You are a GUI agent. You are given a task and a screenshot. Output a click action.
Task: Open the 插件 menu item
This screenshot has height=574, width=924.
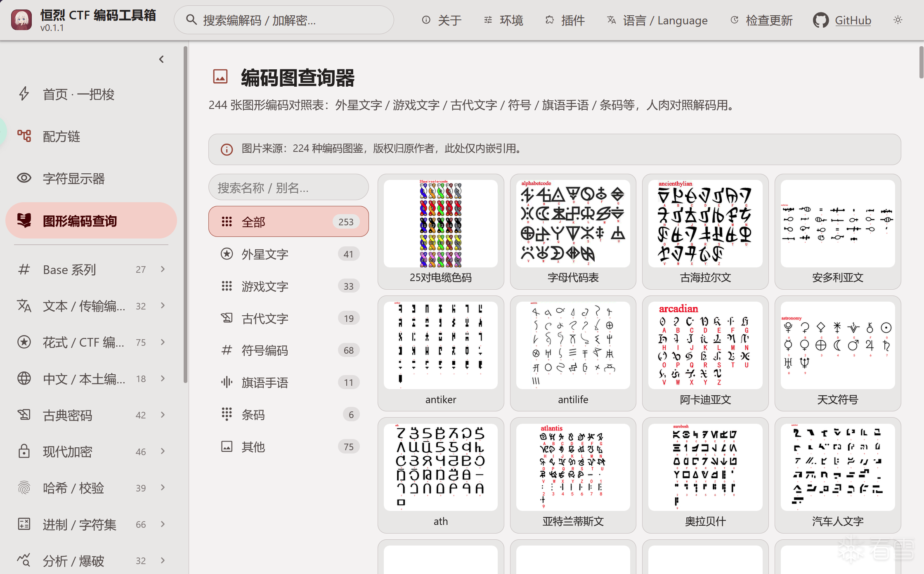pyautogui.click(x=565, y=20)
